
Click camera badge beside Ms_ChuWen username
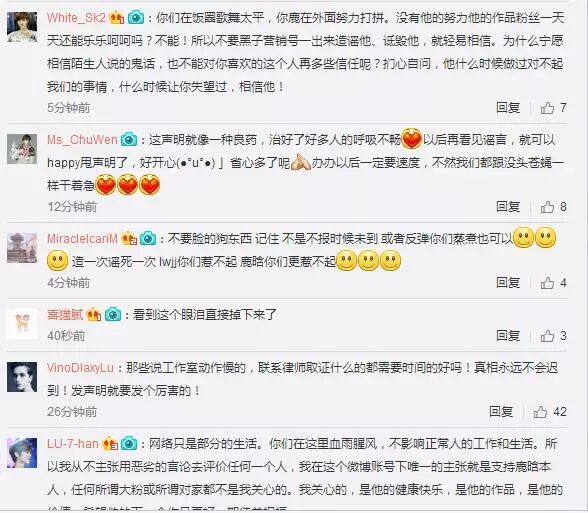pyautogui.click(x=129, y=140)
